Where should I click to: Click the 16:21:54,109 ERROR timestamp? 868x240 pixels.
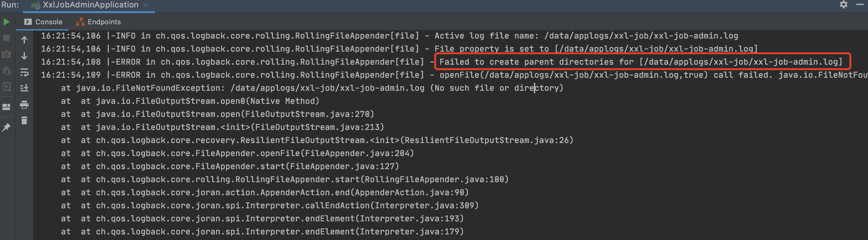(x=71, y=75)
